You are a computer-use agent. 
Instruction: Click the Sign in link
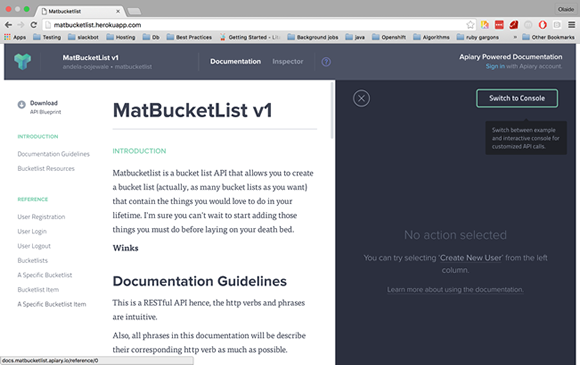point(495,66)
